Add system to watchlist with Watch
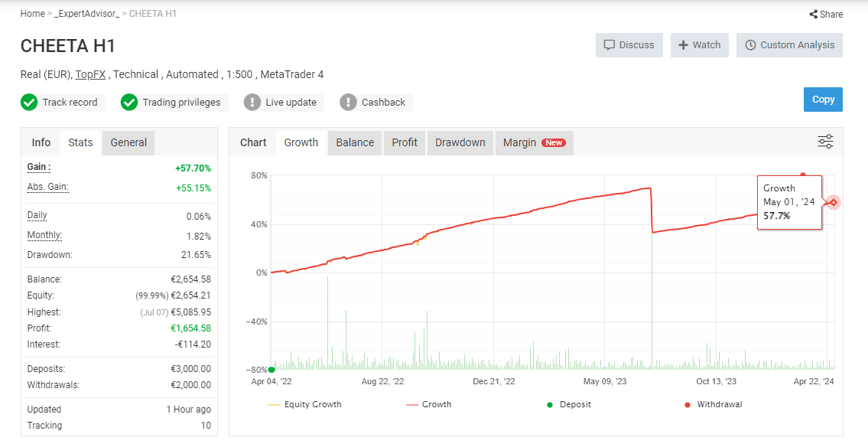Image resolution: width=868 pixels, height=444 pixels. tap(700, 45)
